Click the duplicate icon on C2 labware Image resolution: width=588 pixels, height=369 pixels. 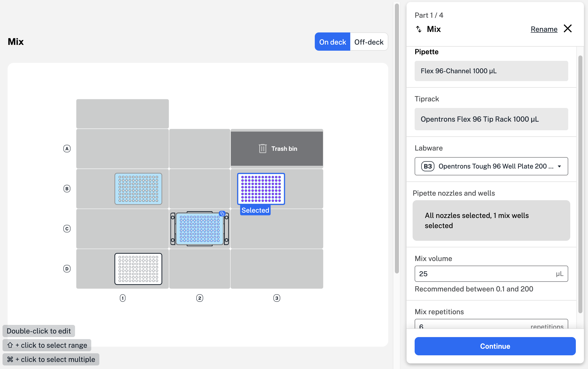click(x=222, y=214)
